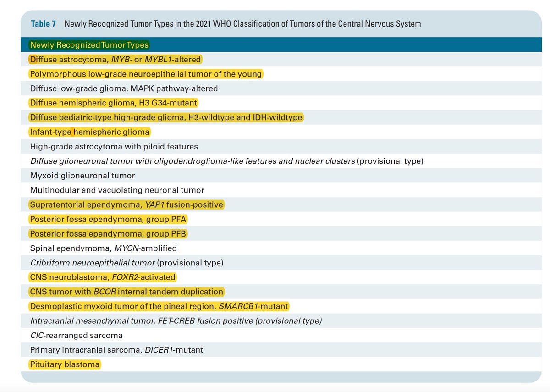Viewport: 550px width, 392px height.
Task: Click the 'Table 7' label
Action: click(43, 24)
